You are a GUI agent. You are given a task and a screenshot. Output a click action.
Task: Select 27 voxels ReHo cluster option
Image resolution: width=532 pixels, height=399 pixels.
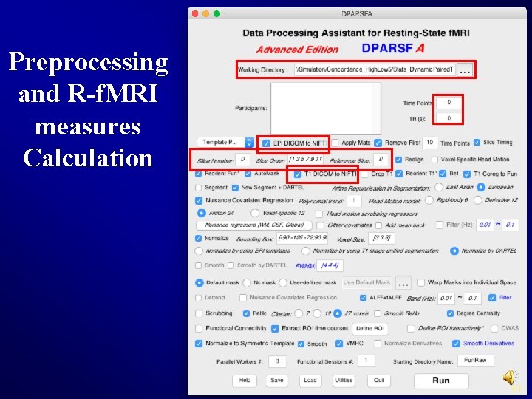click(337, 313)
